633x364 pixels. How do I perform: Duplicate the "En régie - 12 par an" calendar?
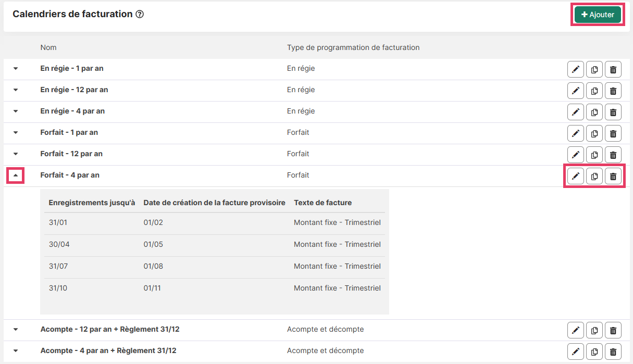[594, 91]
